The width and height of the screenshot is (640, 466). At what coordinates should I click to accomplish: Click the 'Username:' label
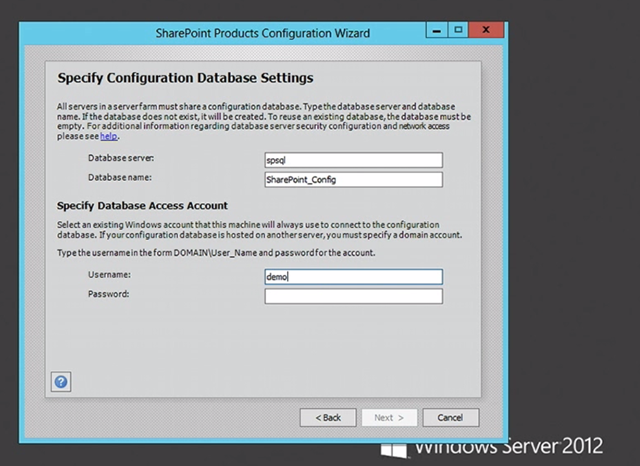click(x=109, y=275)
